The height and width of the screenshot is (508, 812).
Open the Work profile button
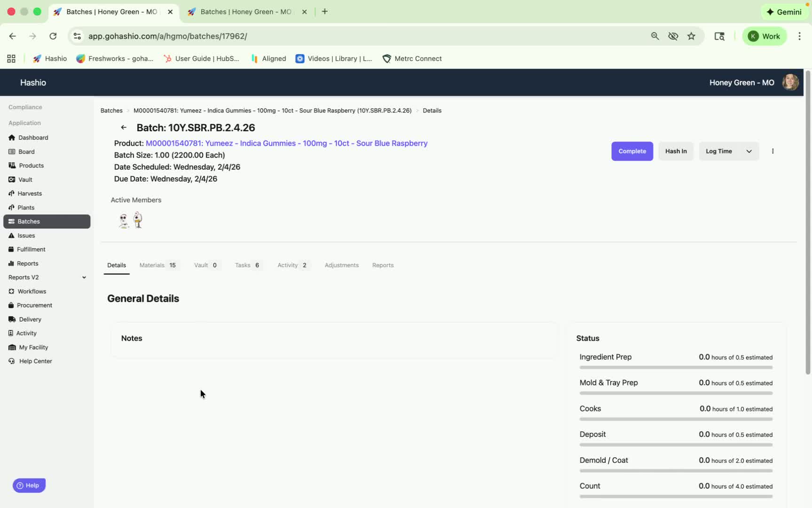(765, 36)
